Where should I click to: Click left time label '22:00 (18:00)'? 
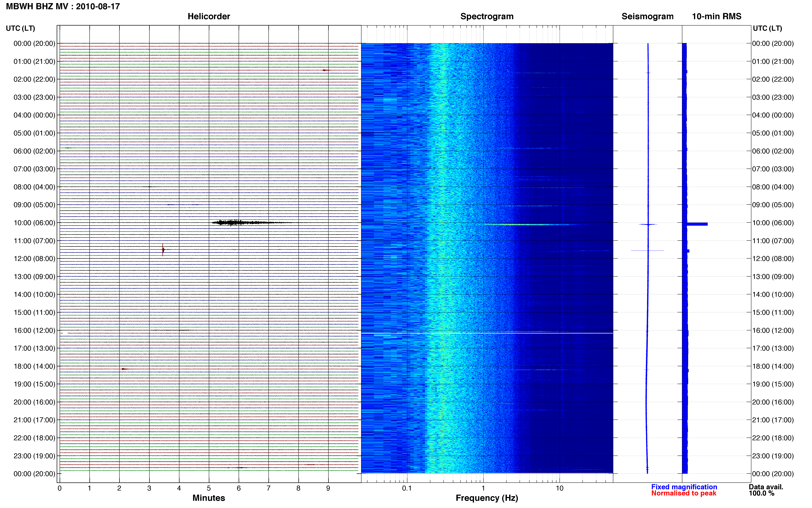(x=34, y=438)
